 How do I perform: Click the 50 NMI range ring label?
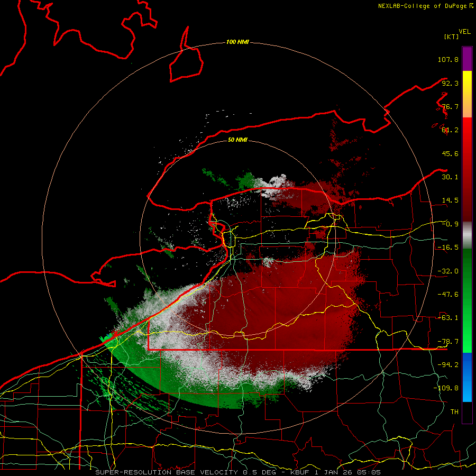coord(237,140)
